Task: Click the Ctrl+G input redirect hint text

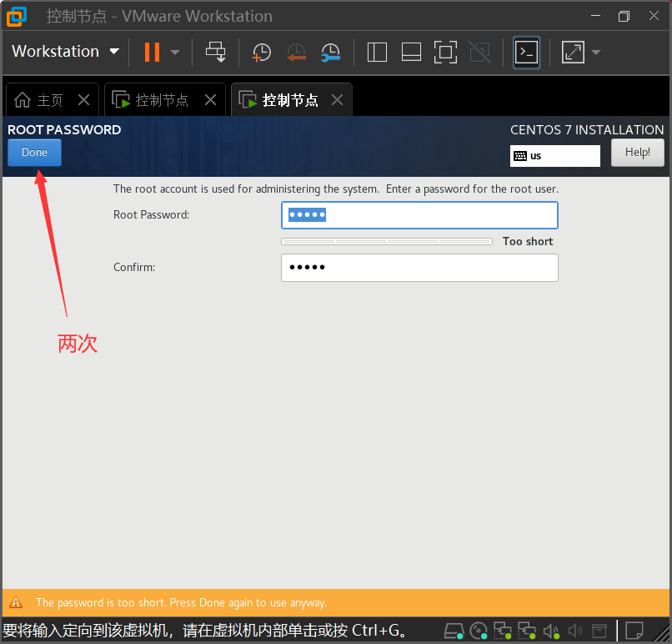Action: [x=205, y=631]
